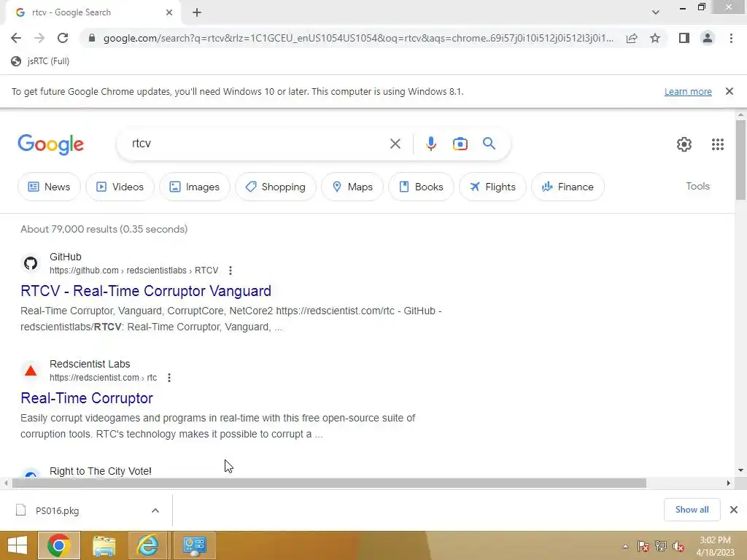Click the redscientist.com rtc URL
The image size is (747, 560).
pyautogui.click(x=103, y=378)
